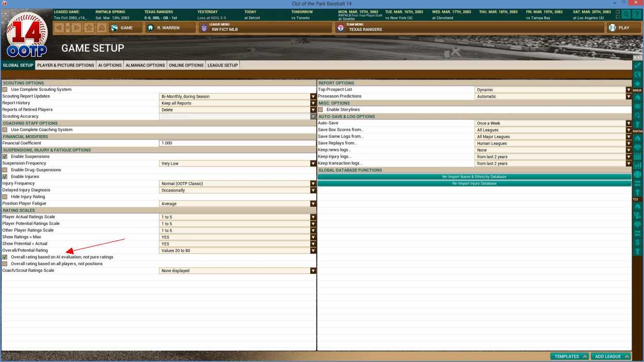Click the search magnifier icon in top bar

[x=626, y=14]
